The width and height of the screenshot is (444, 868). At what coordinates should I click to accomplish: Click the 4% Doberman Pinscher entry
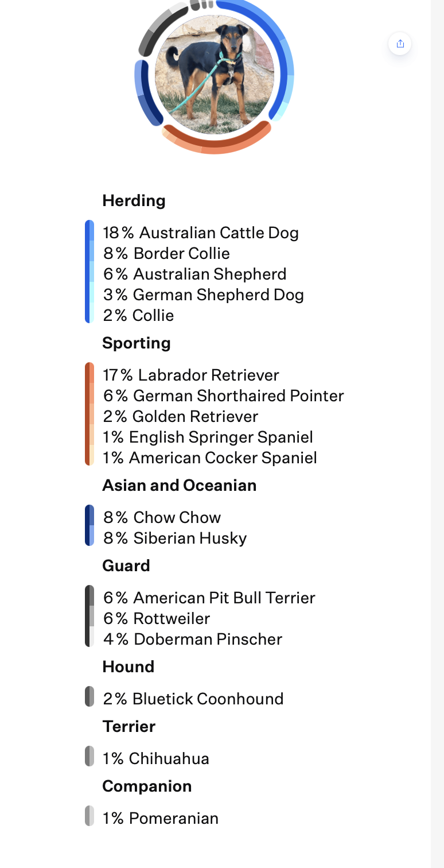[x=193, y=639]
